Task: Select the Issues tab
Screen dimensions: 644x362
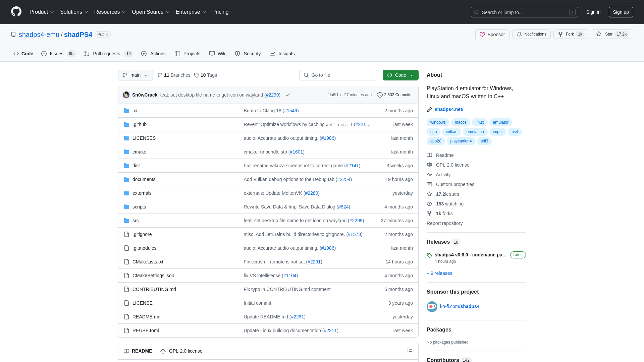Action: pyautogui.click(x=58, y=54)
